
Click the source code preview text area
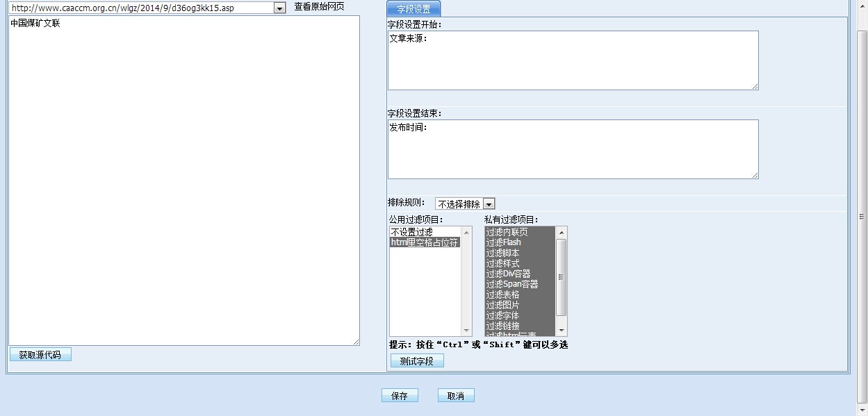(184, 181)
